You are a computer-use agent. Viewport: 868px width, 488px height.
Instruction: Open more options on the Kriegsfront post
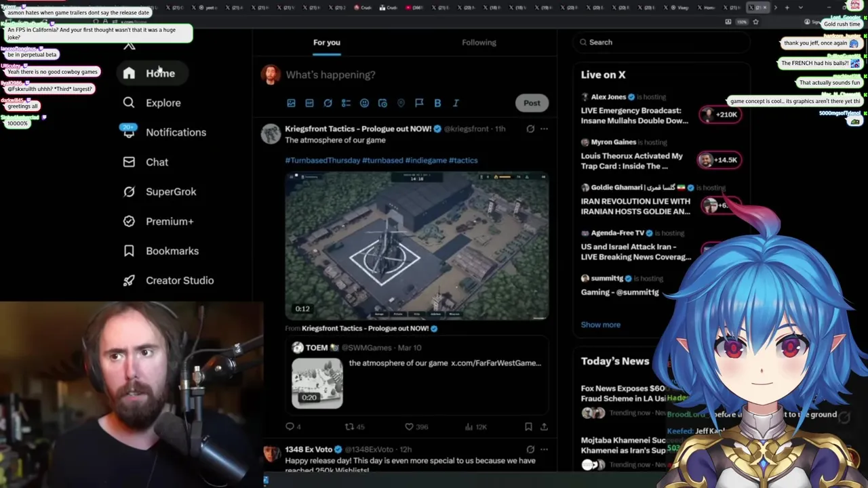(544, 129)
